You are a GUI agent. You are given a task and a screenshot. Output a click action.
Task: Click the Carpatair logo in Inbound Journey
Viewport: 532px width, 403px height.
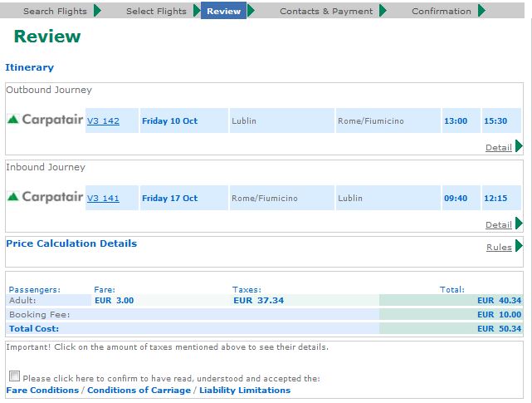[x=45, y=196]
